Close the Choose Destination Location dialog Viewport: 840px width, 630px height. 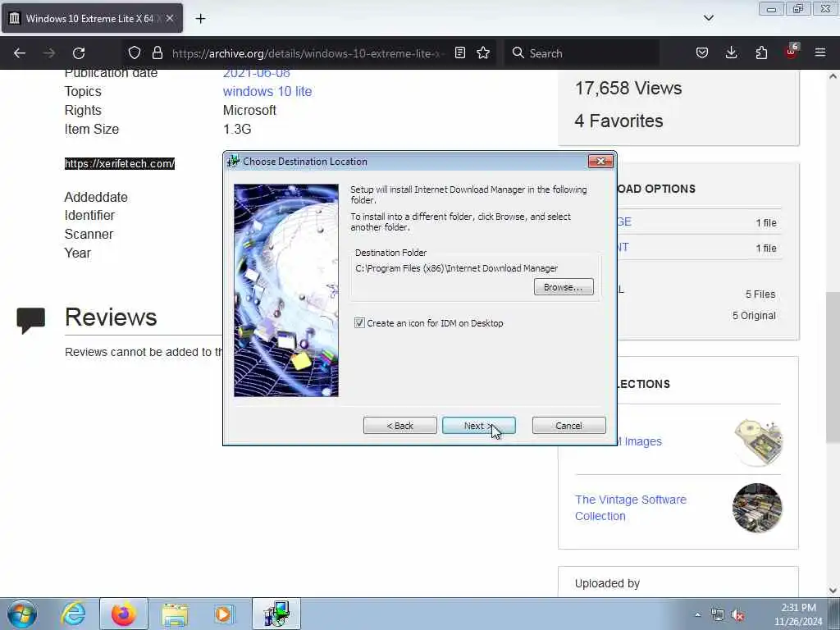pos(600,162)
